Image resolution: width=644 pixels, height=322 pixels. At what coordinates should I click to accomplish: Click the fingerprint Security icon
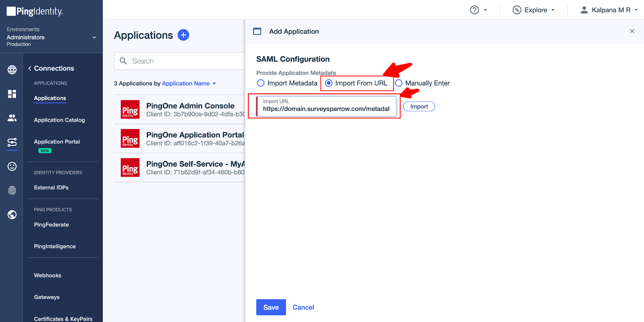pos(12,190)
